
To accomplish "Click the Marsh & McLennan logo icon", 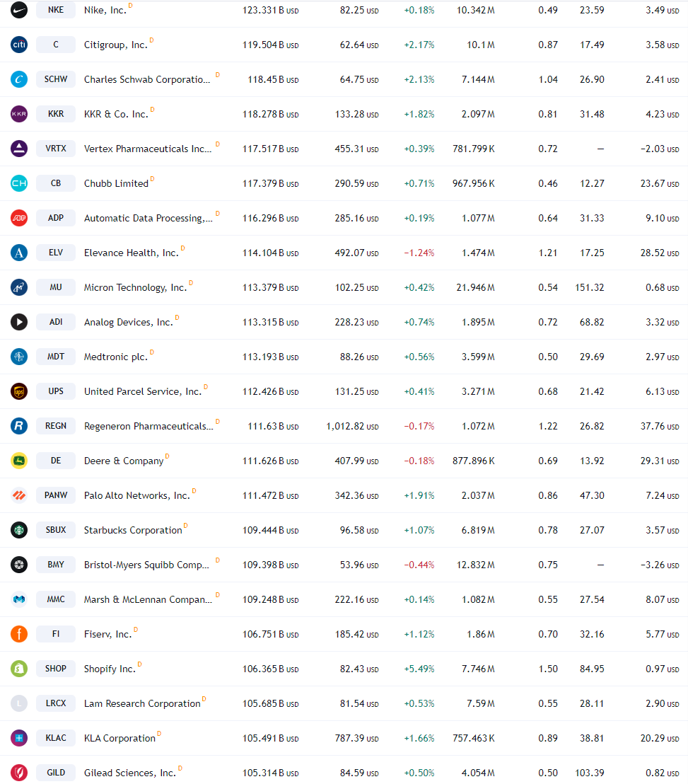I will click(x=19, y=599).
